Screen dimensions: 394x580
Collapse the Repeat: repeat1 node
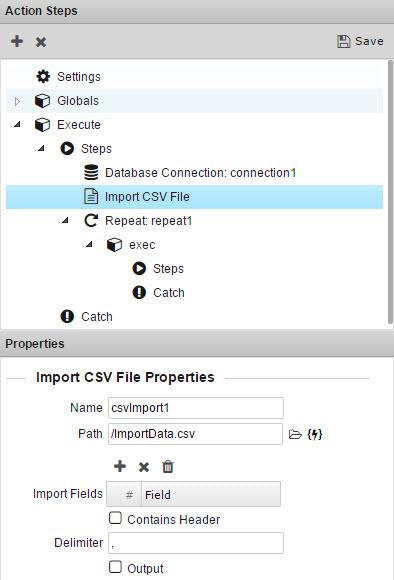tap(65, 220)
